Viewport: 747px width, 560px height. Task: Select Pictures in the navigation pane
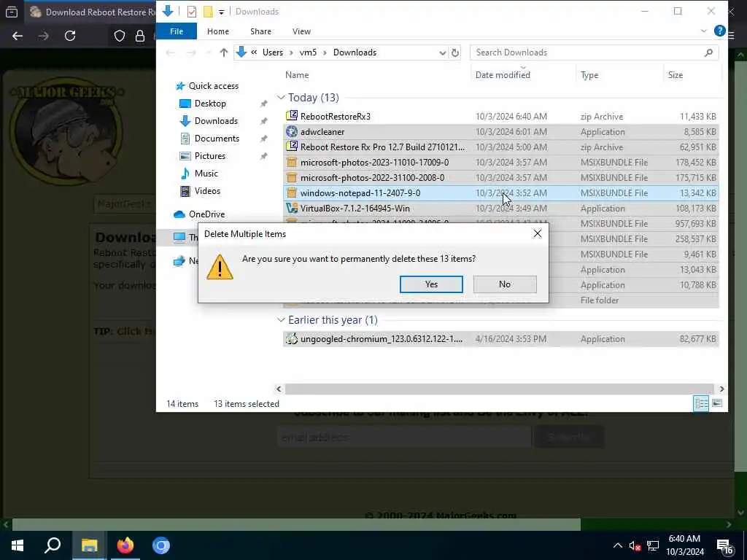[210, 156]
